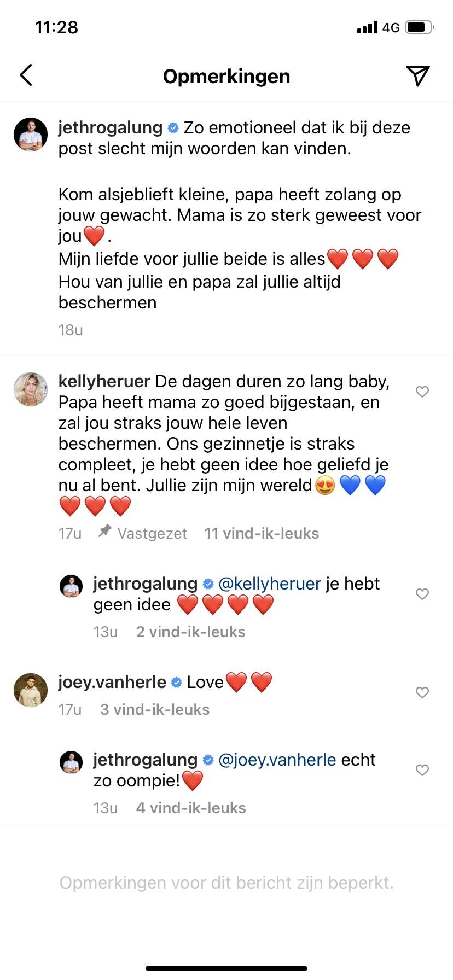Like jethrogalung's 'echt zo oompie' reply

[x=422, y=770]
